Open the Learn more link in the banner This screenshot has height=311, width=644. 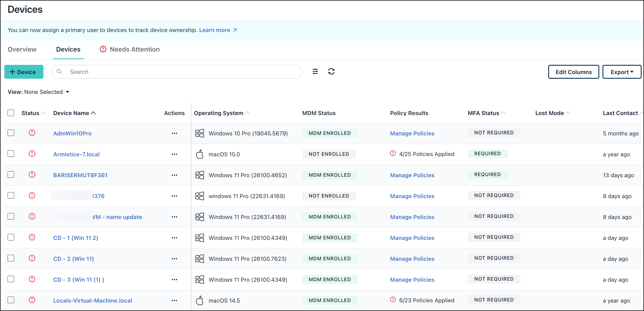[215, 30]
